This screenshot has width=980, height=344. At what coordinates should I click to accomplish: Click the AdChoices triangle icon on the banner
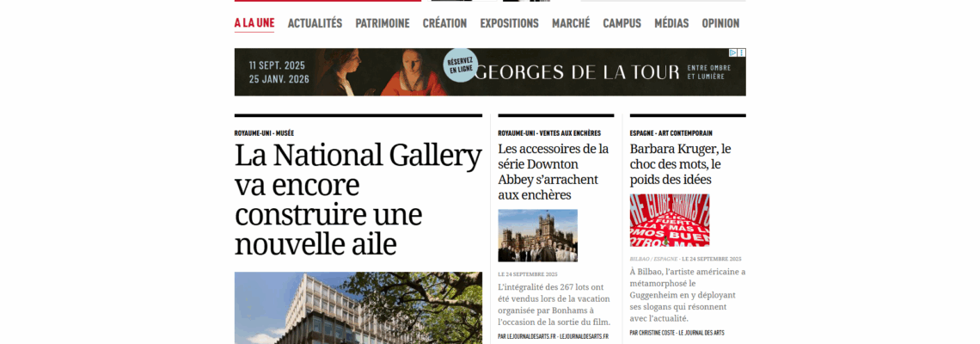tap(734, 52)
